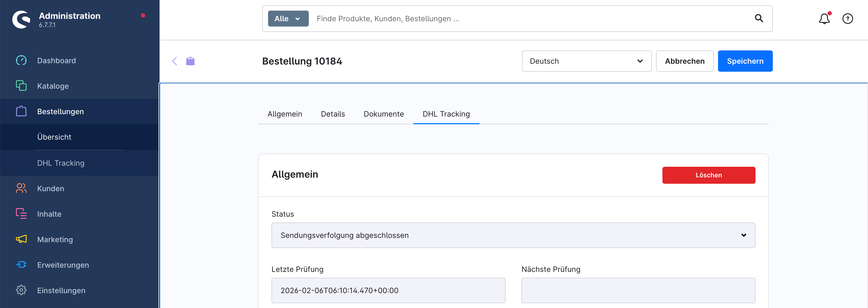This screenshot has width=868, height=308.
Task: Click the Erweiterungen menu label
Action: pyautogui.click(x=63, y=265)
